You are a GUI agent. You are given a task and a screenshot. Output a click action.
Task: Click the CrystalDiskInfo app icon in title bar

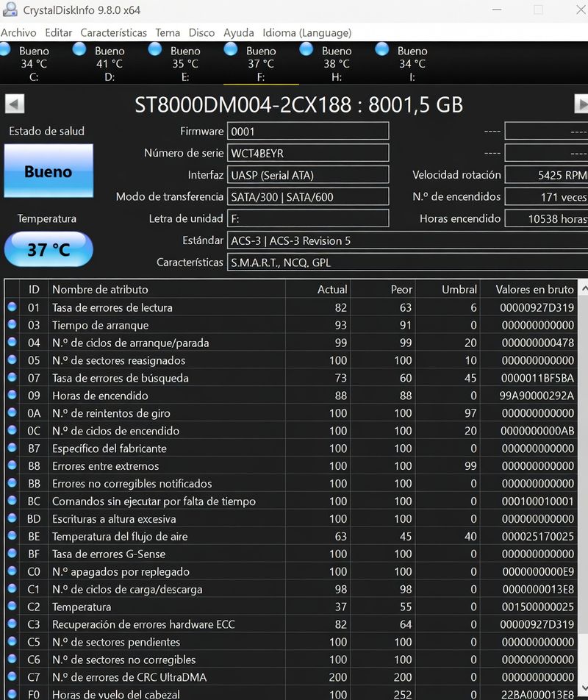(x=10, y=10)
